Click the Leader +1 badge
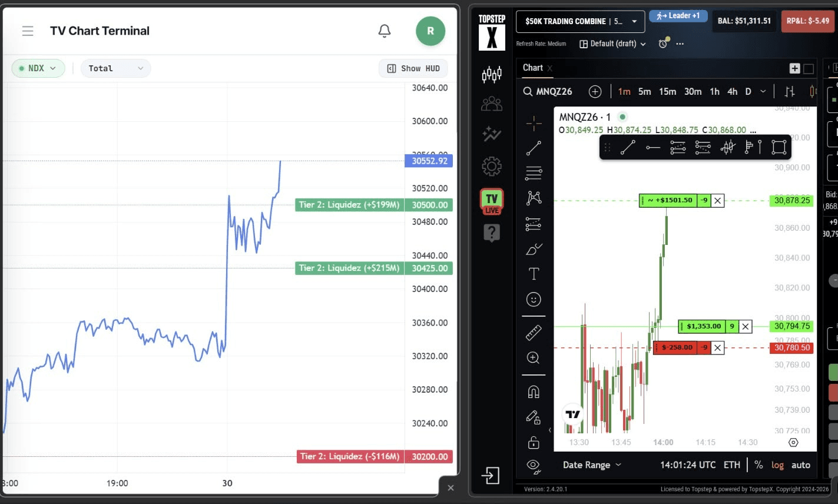The width and height of the screenshot is (838, 504). pyautogui.click(x=678, y=16)
